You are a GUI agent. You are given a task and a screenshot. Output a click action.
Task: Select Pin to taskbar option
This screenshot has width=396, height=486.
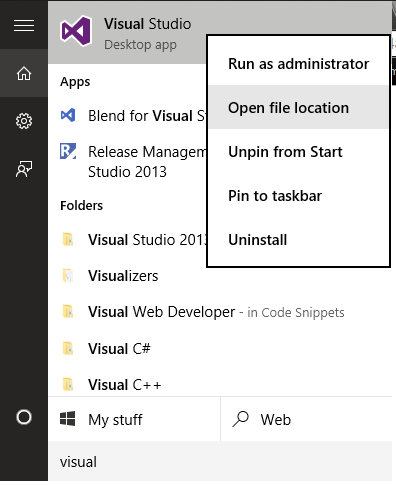pyautogui.click(x=298, y=196)
